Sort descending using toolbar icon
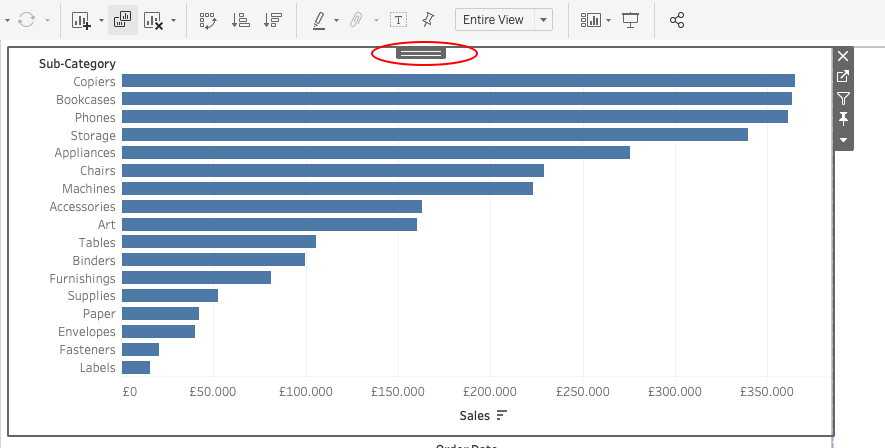 (273, 20)
